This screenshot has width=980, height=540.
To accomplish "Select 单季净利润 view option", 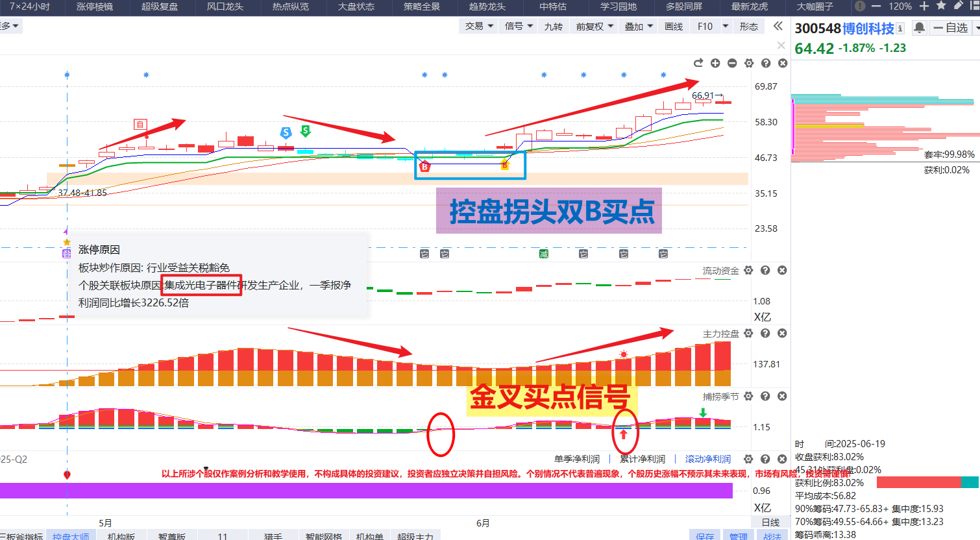I will point(577,459).
